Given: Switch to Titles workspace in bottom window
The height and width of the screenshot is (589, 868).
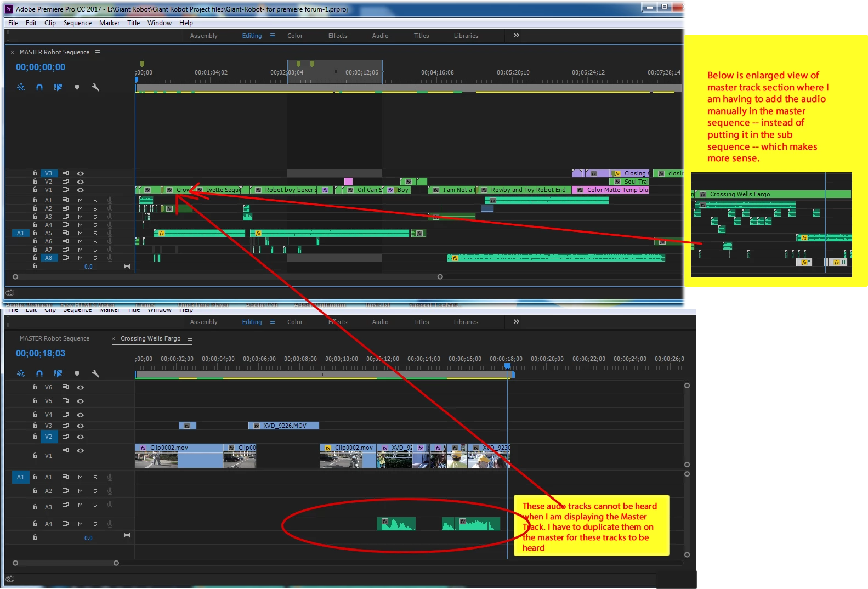Looking at the screenshot, I should click(421, 322).
